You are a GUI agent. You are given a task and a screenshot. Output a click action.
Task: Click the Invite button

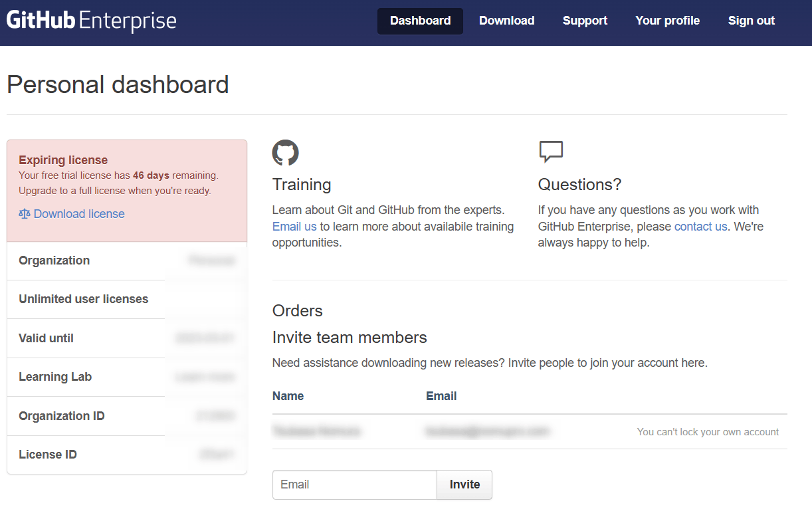point(464,484)
